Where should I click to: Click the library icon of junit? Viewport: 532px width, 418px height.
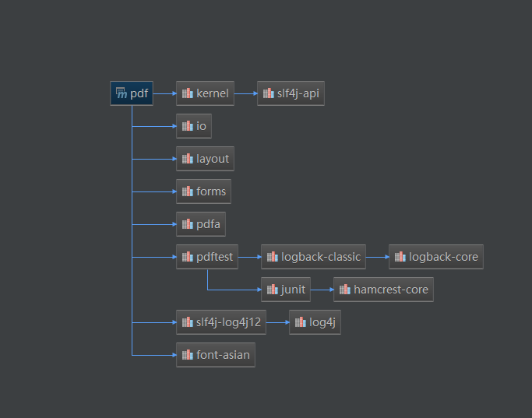tap(272, 290)
